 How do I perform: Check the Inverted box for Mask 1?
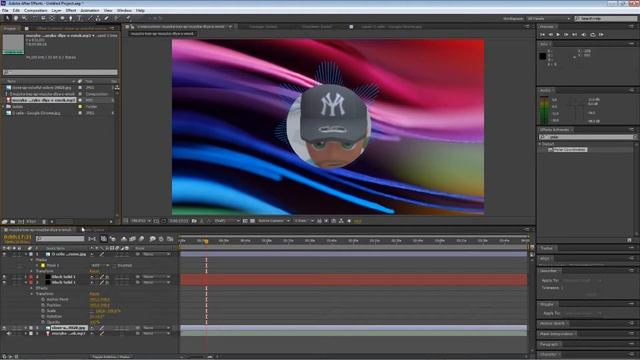click(115, 265)
